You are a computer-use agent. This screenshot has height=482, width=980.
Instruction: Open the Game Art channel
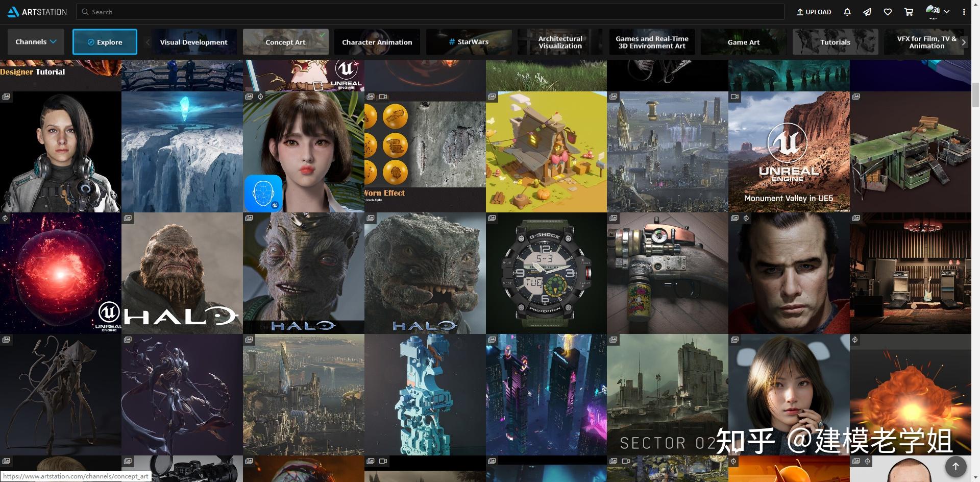pos(743,42)
